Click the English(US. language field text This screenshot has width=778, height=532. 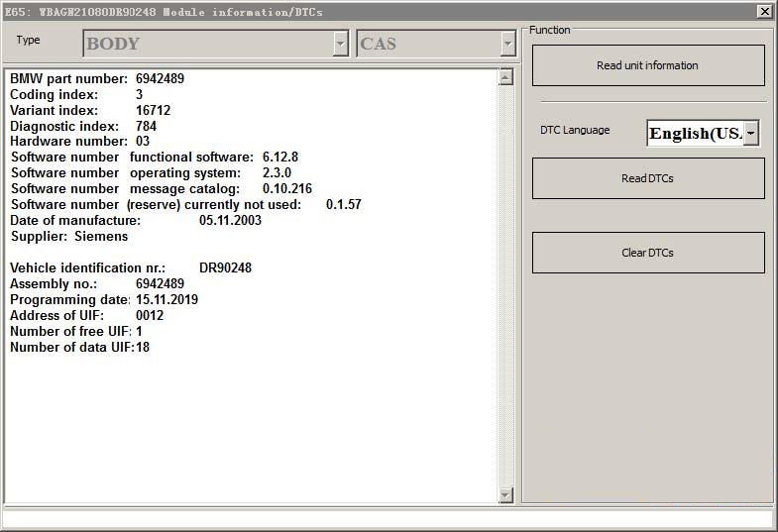pos(695,133)
